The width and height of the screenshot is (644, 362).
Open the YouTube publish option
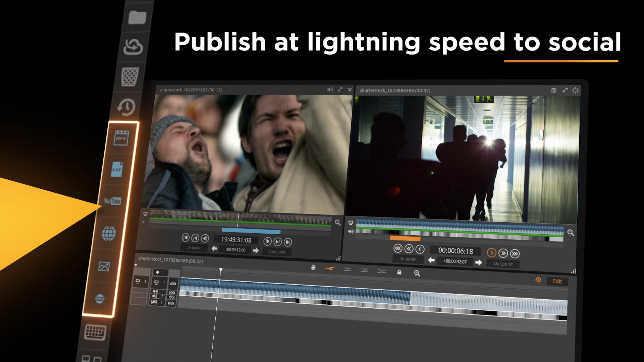click(112, 201)
